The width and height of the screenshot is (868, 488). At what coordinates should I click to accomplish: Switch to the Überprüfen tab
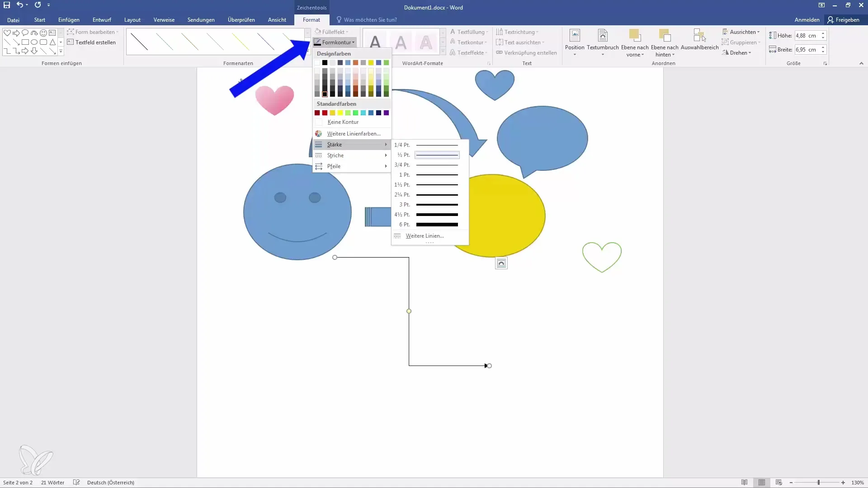tap(241, 20)
